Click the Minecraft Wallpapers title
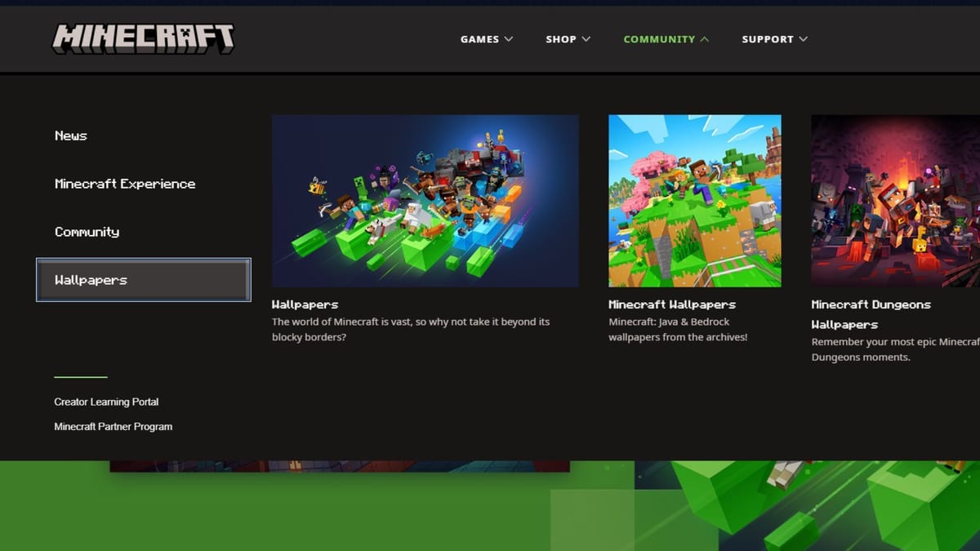The width and height of the screenshot is (980, 551). click(x=673, y=304)
